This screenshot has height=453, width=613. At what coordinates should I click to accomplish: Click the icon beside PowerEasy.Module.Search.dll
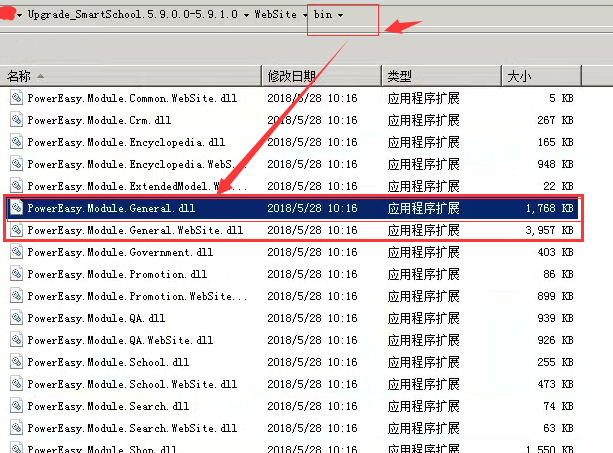coord(16,406)
